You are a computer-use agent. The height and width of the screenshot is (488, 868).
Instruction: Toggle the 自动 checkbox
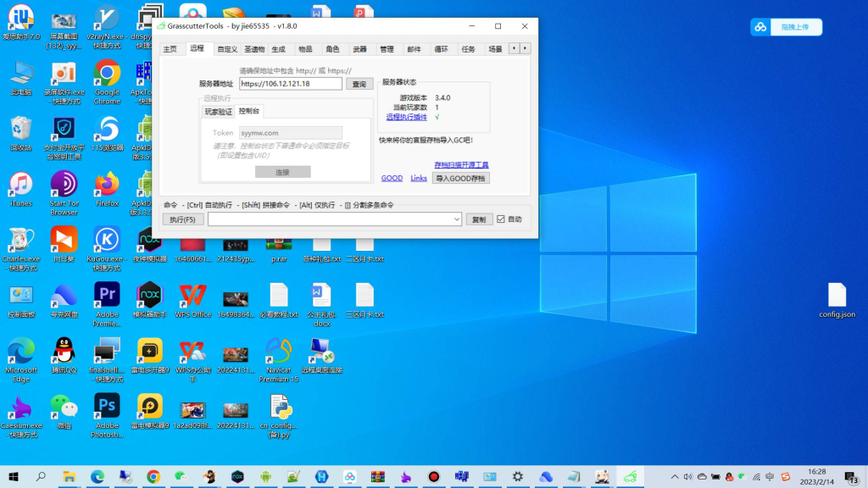(501, 219)
